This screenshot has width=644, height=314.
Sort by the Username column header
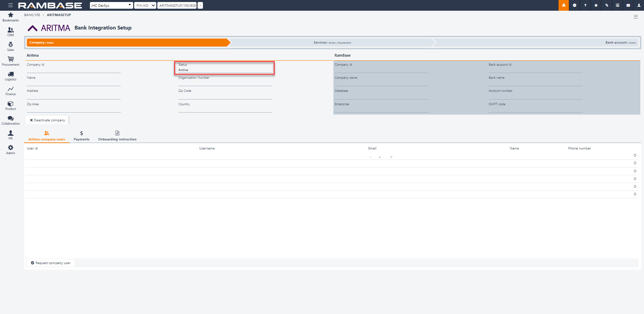[x=207, y=148]
